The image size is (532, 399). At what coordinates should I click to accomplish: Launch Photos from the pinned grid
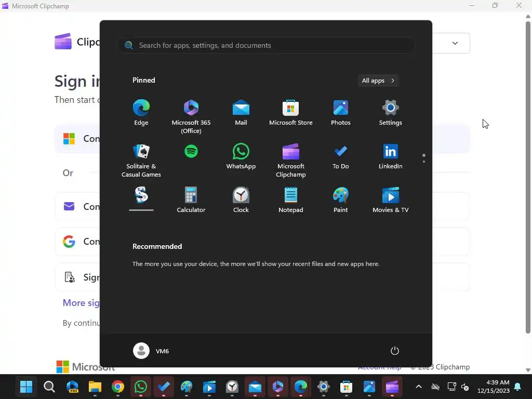click(x=341, y=113)
